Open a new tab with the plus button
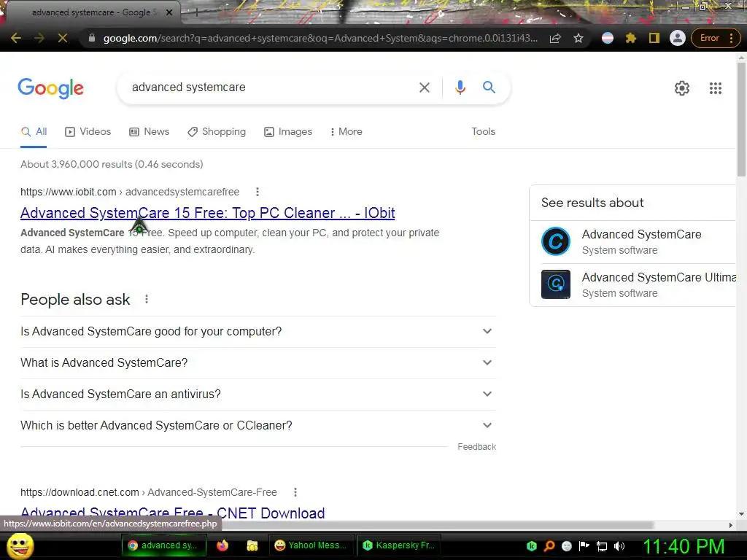Image resolution: width=747 pixels, height=560 pixels. [196, 13]
